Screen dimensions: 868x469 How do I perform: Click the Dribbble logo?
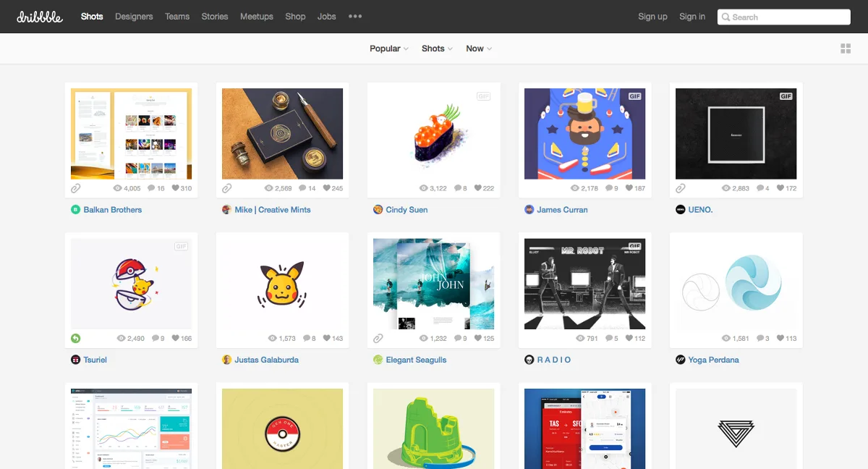(40, 16)
